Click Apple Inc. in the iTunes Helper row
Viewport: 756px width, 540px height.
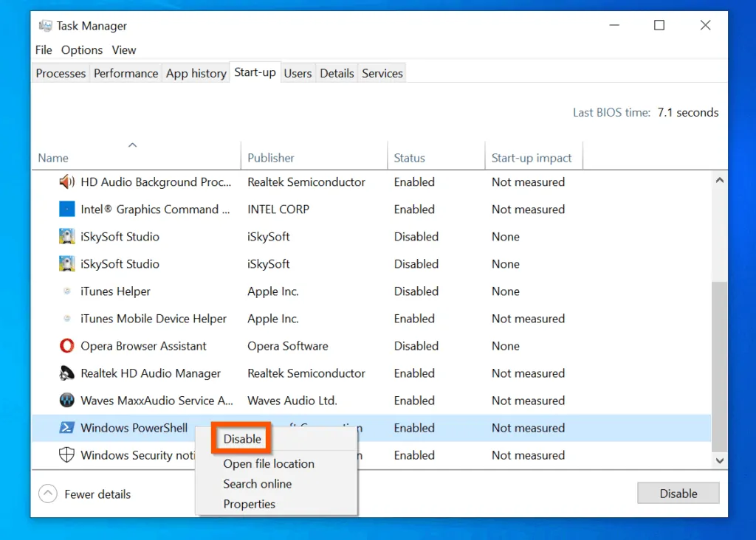(273, 291)
